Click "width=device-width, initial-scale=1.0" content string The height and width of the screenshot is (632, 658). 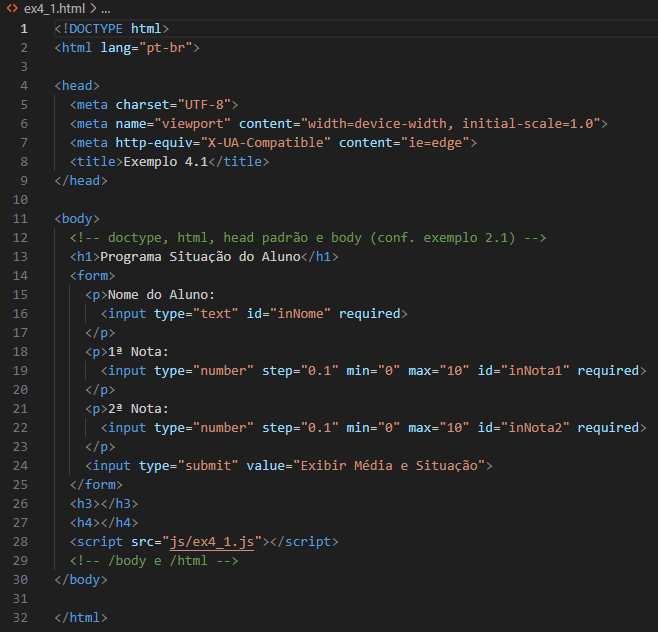point(450,124)
